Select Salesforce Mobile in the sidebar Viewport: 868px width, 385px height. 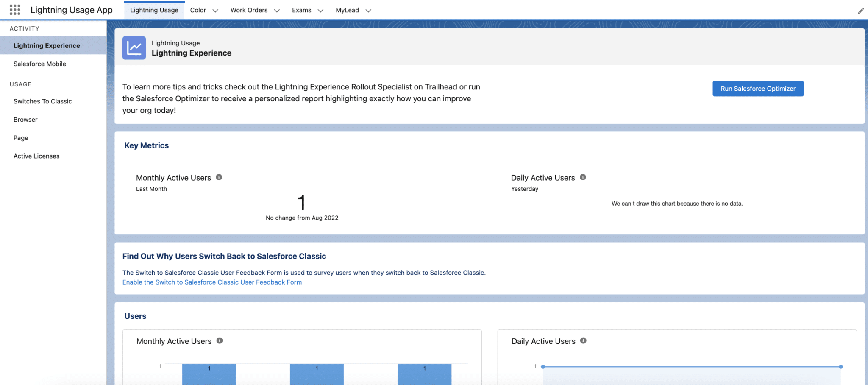click(x=40, y=64)
